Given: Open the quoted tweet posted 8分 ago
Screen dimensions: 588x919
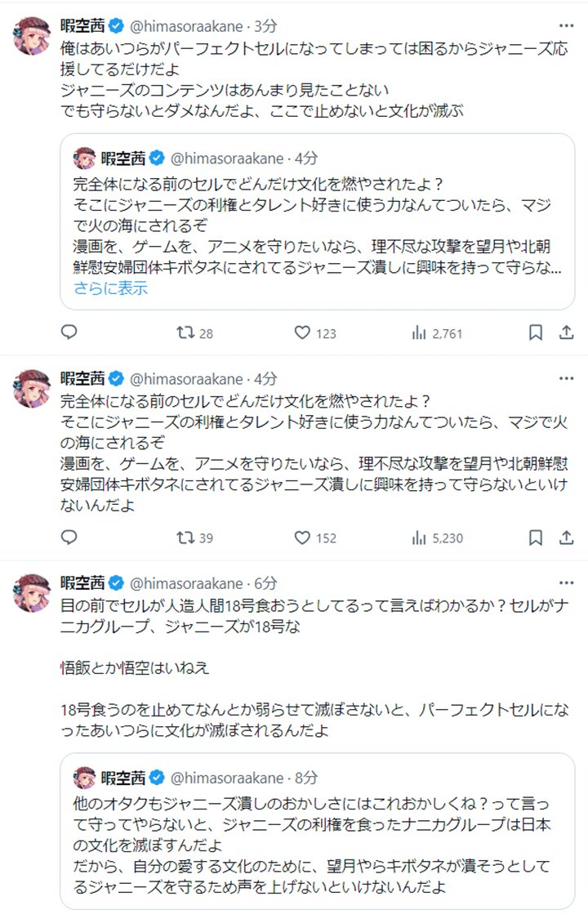Looking at the screenshot, I should pyautogui.click(x=317, y=841).
